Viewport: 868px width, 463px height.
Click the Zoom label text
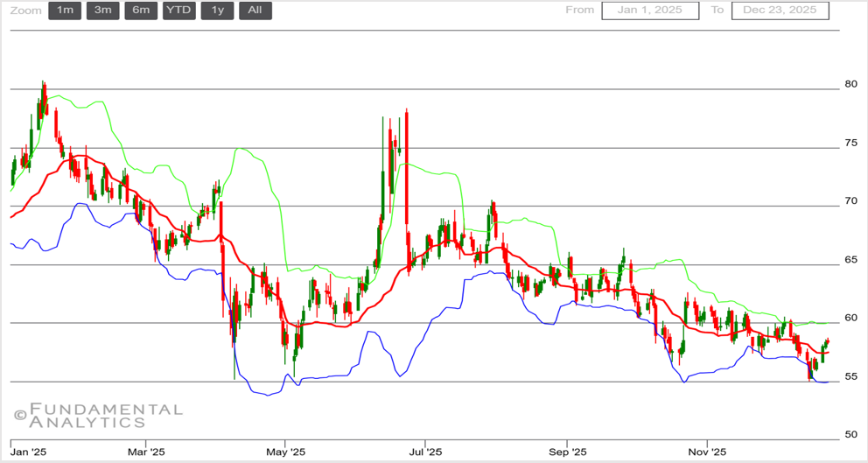point(25,11)
